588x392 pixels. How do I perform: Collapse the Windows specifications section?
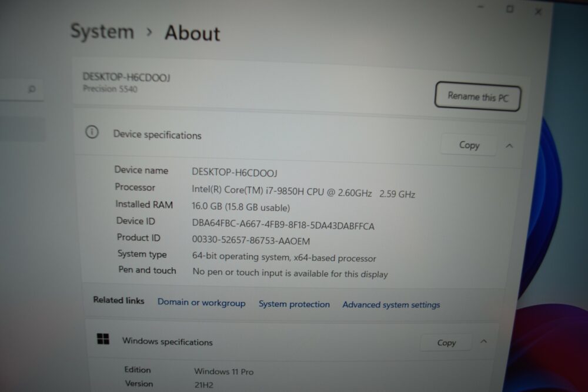tap(484, 341)
